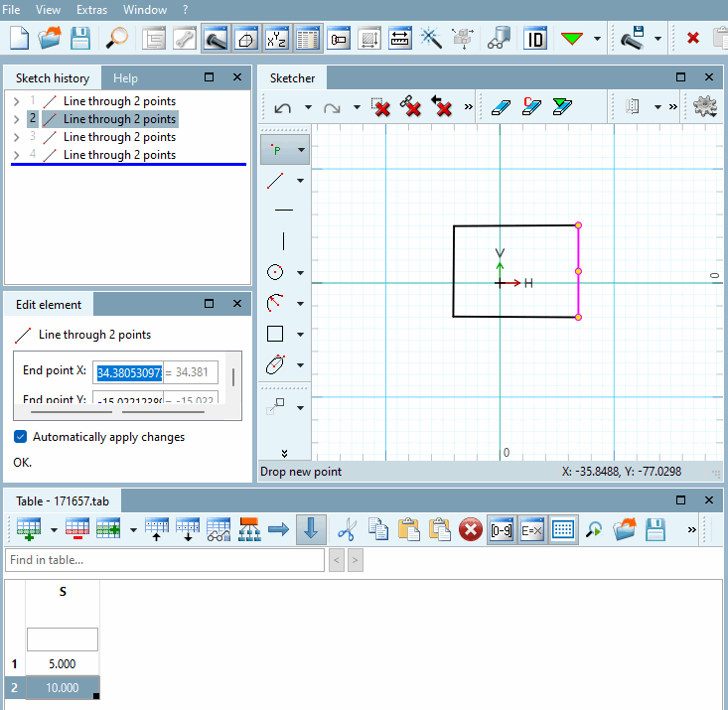
Task: Open dropdown next to green triangle icon
Action: click(597, 39)
